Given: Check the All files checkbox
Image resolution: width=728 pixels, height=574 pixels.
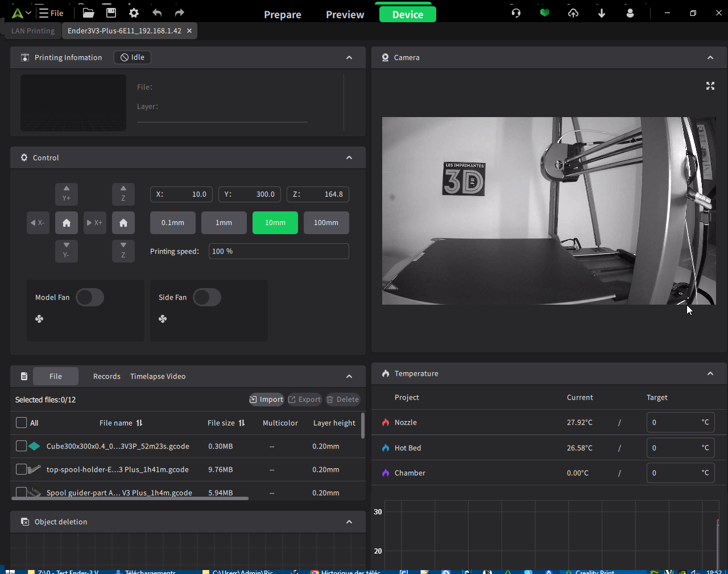Looking at the screenshot, I should pos(22,423).
